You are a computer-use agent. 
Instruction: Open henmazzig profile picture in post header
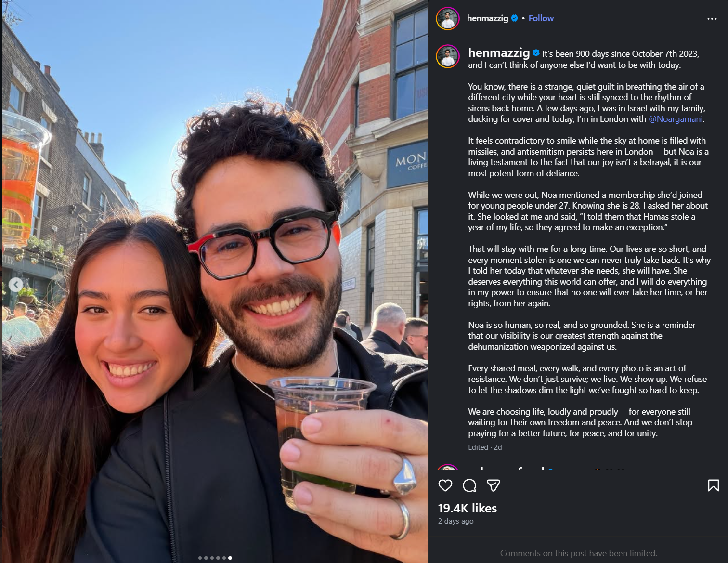click(448, 19)
